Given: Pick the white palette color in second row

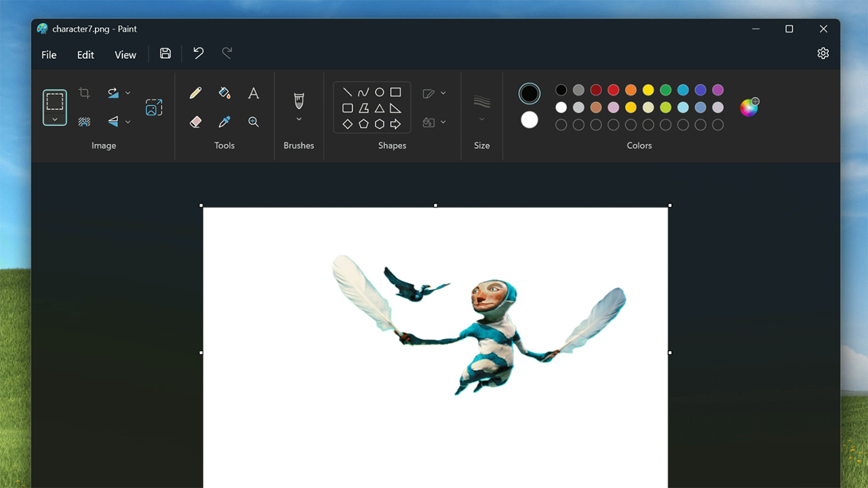Looking at the screenshot, I should (x=561, y=107).
